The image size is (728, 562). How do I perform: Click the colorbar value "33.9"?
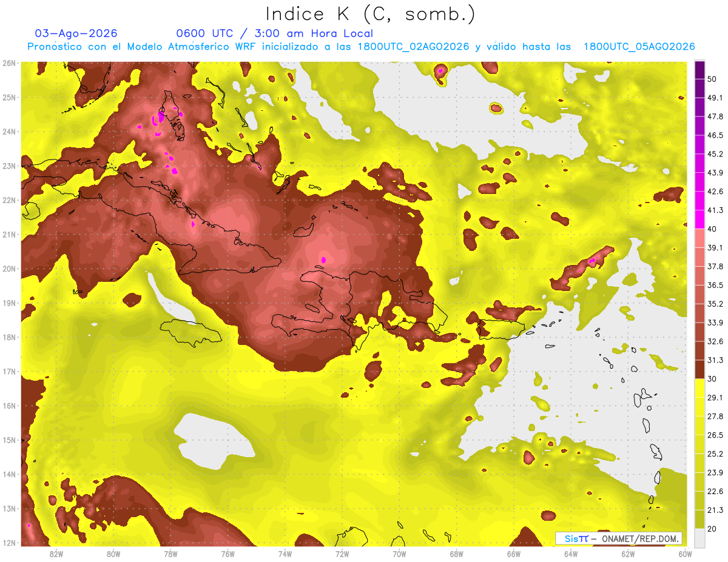tap(715, 323)
